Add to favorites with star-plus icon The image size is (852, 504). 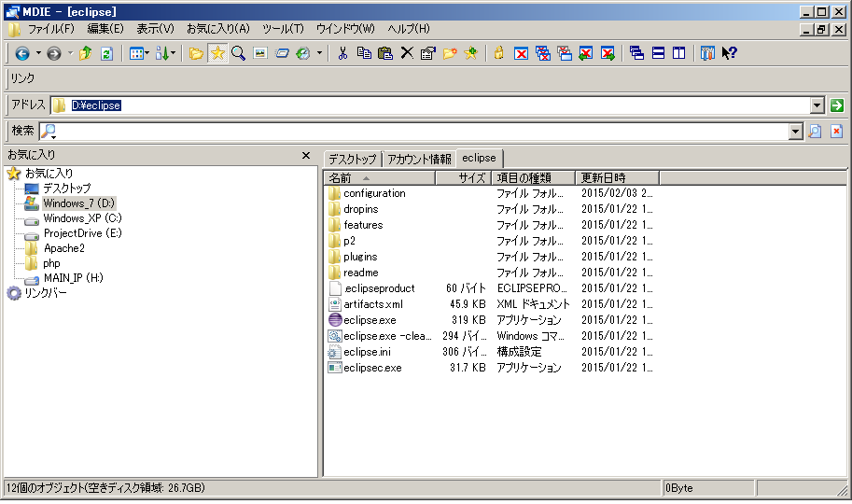(471, 53)
